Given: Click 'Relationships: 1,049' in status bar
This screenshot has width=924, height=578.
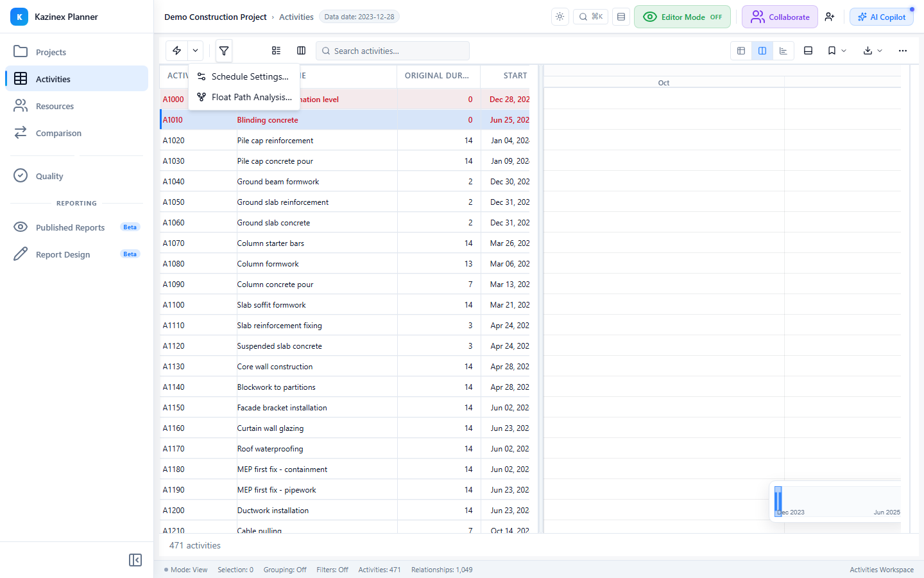Looking at the screenshot, I should [442, 570].
